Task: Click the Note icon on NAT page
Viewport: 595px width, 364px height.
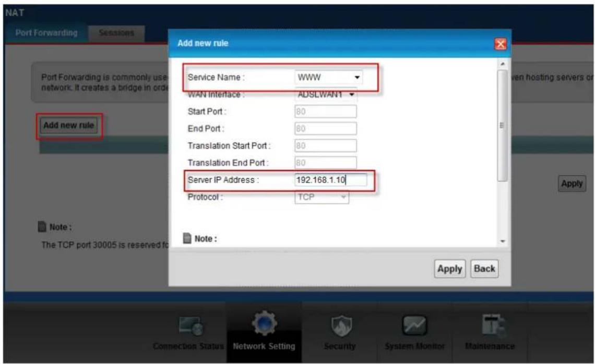Action: point(42,226)
